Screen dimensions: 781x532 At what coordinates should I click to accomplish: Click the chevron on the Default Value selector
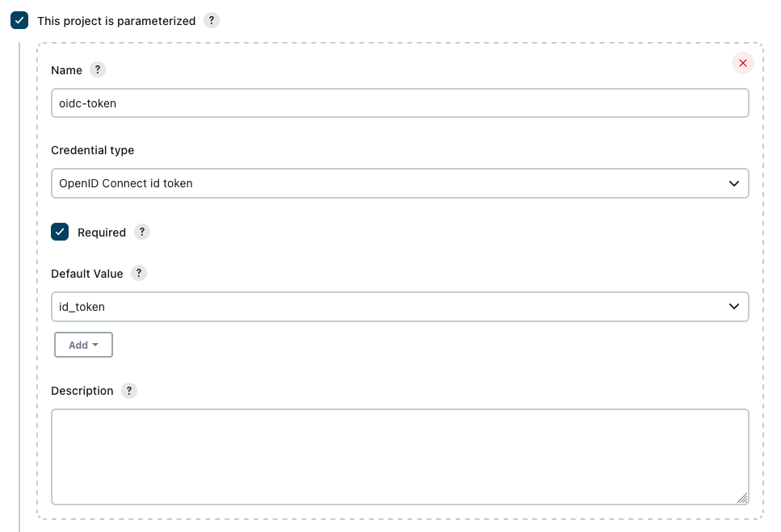(x=734, y=307)
